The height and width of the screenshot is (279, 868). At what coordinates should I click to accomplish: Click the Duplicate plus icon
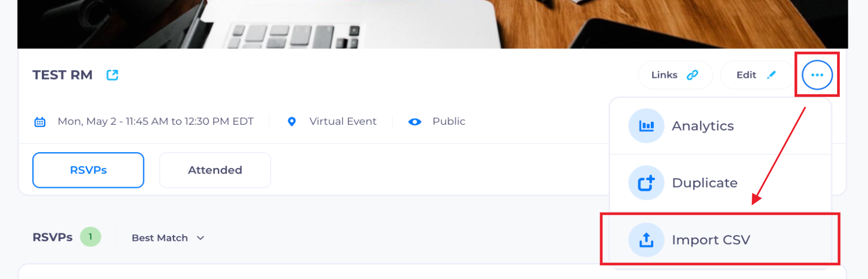click(x=646, y=183)
